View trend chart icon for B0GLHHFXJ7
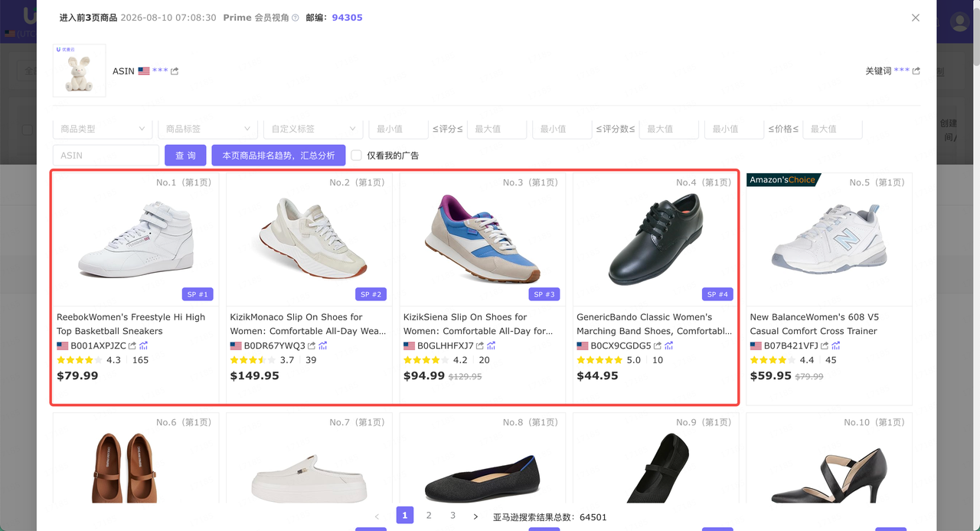The image size is (980, 531). (x=492, y=346)
